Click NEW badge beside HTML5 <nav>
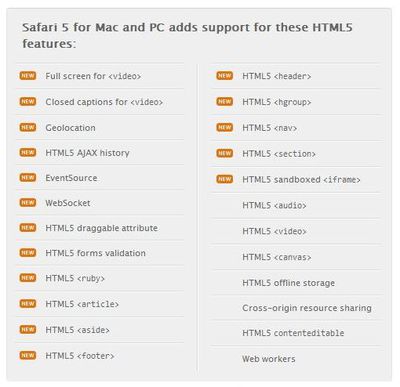 click(x=225, y=127)
